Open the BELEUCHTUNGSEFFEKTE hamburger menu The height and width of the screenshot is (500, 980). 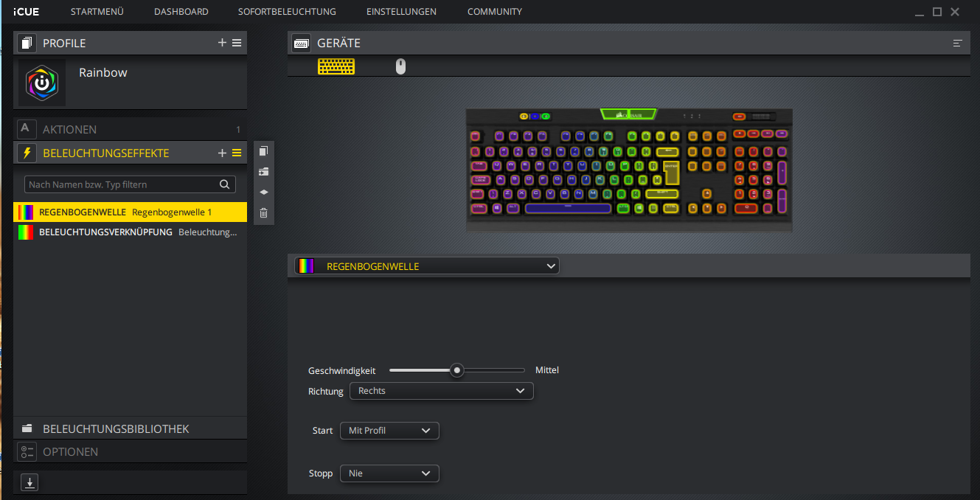coord(237,153)
